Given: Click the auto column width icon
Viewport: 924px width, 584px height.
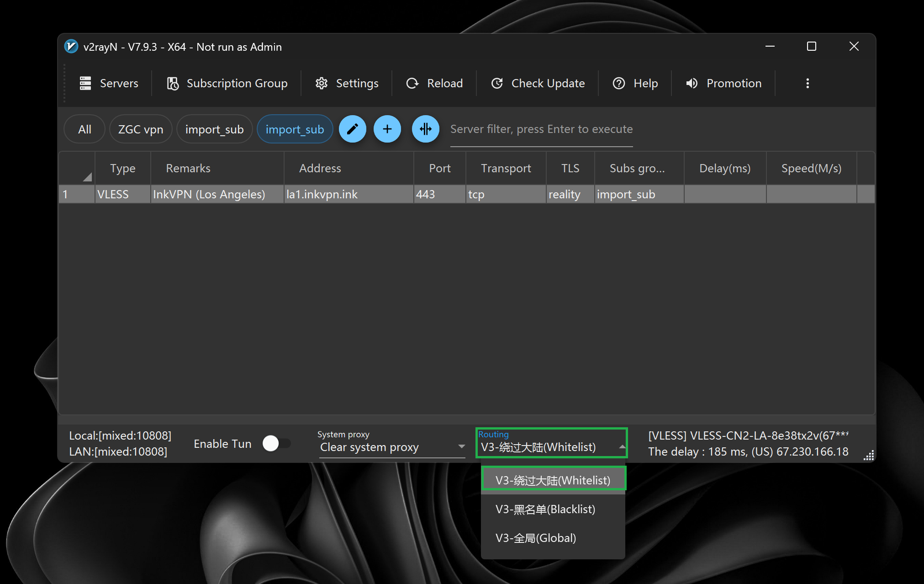Looking at the screenshot, I should (425, 129).
